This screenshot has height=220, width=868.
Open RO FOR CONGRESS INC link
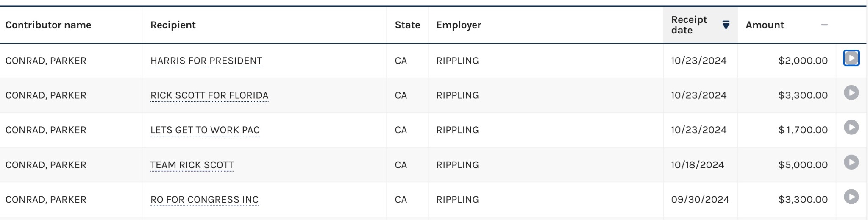pyautogui.click(x=204, y=200)
